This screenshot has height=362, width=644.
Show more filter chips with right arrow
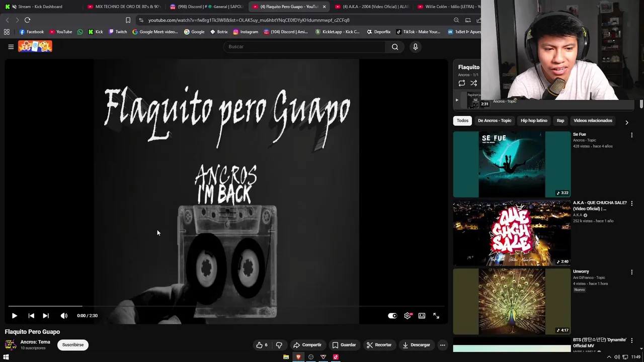[x=626, y=122]
